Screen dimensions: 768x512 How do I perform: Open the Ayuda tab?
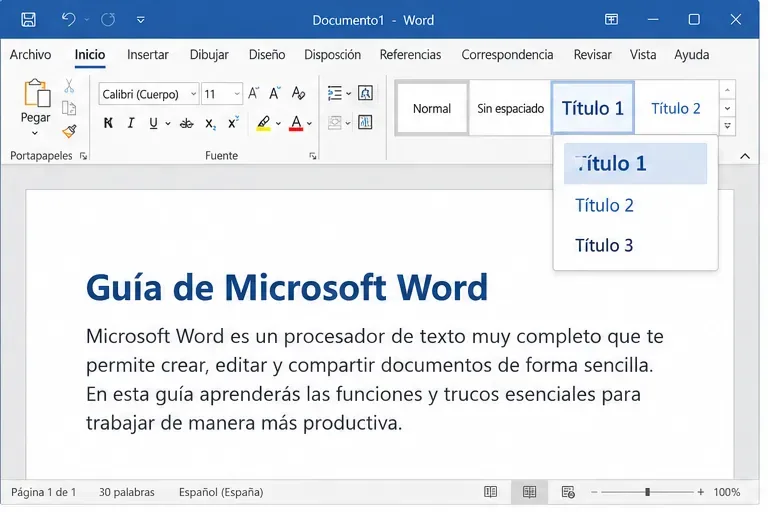click(x=692, y=54)
